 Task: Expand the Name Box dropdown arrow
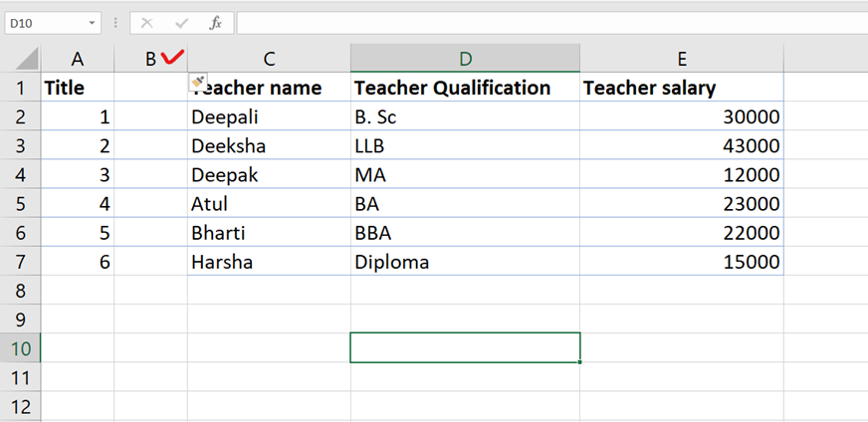click(x=93, y=22)
